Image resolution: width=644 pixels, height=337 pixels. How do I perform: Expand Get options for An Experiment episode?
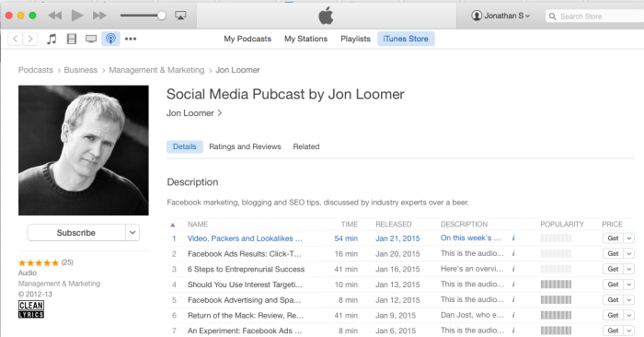[628, 331]
